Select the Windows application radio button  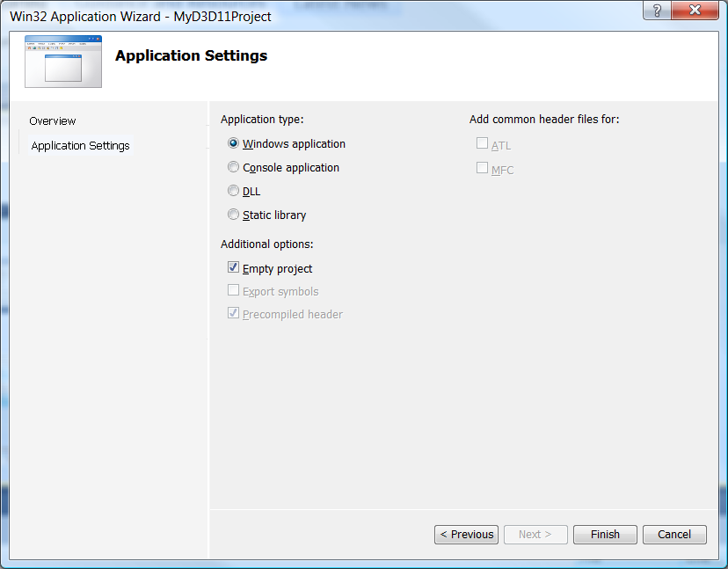pyautogui.click(x=233, y=143)
